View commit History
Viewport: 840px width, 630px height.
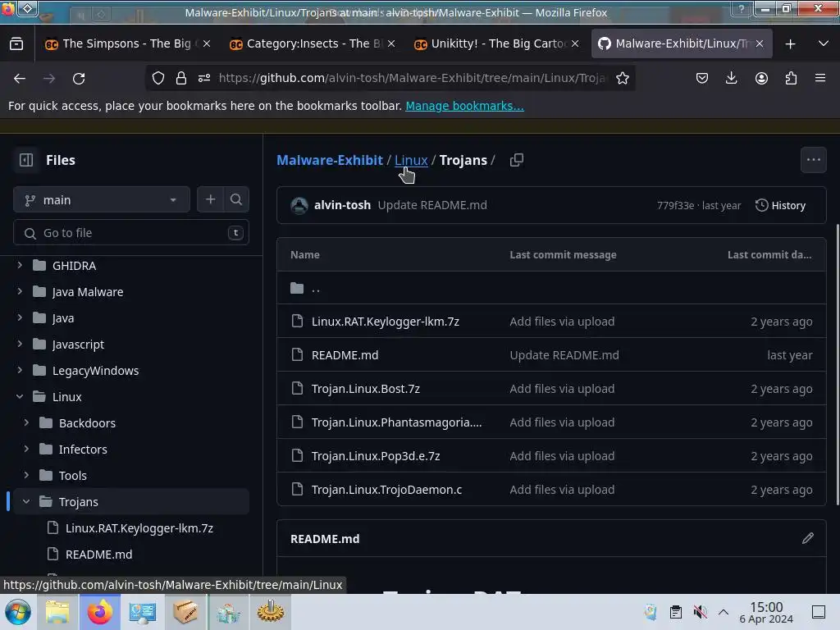[781, 206]
